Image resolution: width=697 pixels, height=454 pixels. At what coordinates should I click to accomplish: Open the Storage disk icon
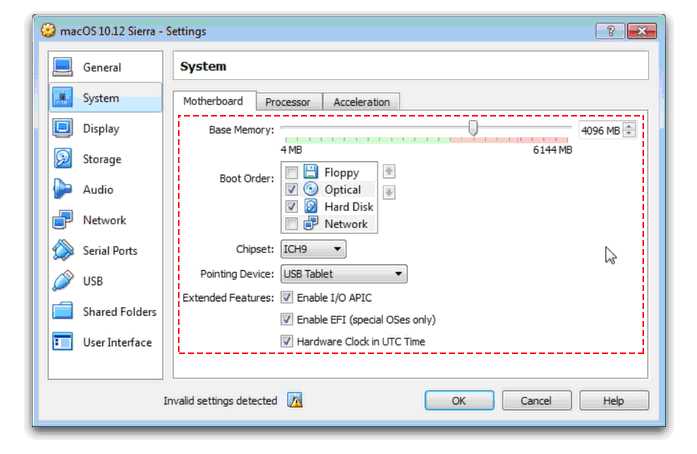63,159
